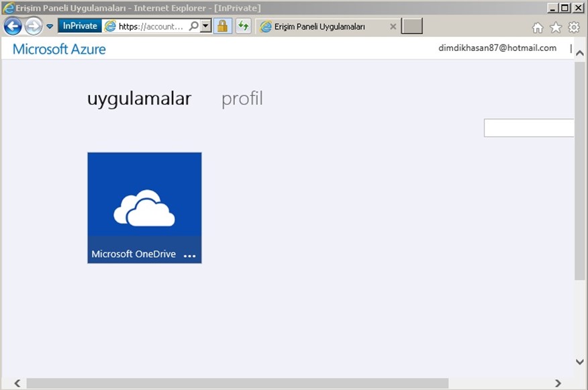Click the InPrivate indicator badge
This screenshot has height=390, width=588.
click(x=80, y=26)
